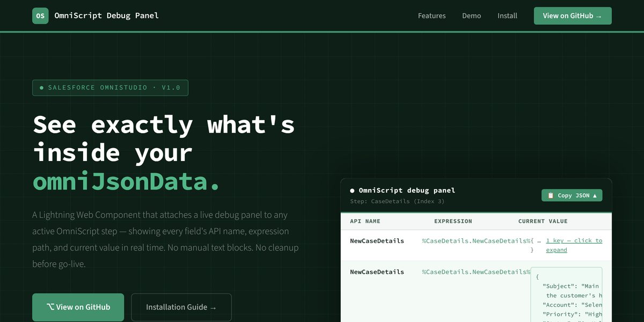This screenshot has width=644, height=322.
Task: Click the "API NAME" column header
Action: coord(365,221)
